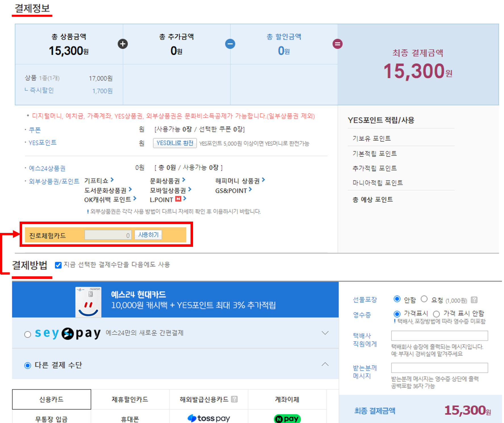
Task: Select the sey pay radio button
Action: (28, 334)
